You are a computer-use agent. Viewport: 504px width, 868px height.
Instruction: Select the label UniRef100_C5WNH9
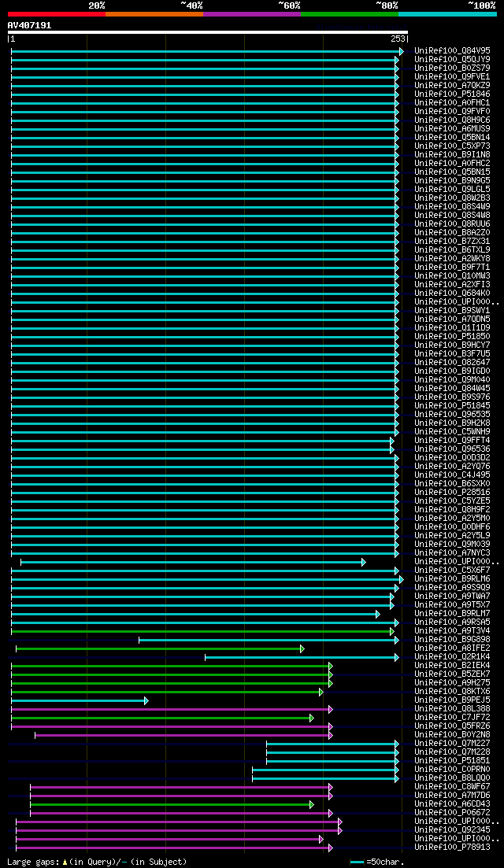point(452,431)
